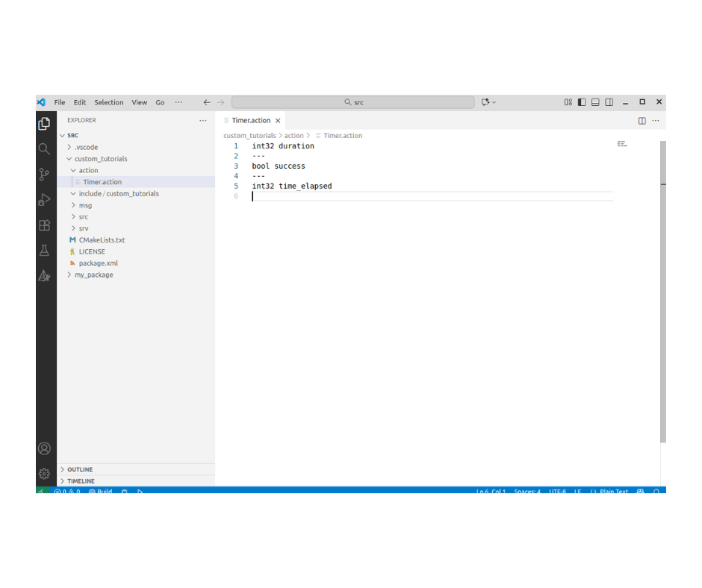Toggle the primary side bar visibility
Screen dimensions: 702x588
coord(582,102)
